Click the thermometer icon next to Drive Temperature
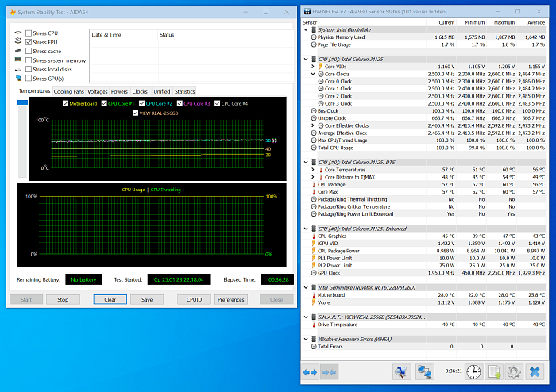The image size is (556, 392). (314, 325)
